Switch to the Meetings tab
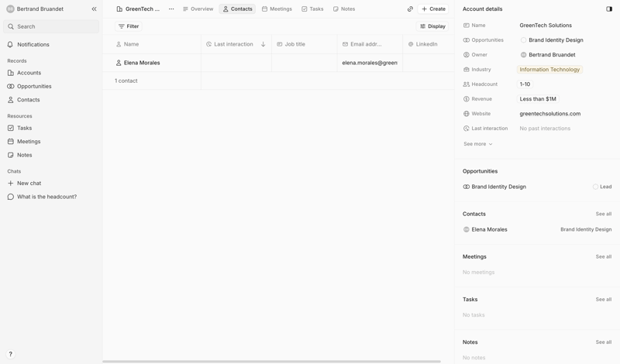620x364 pixels. click(x=277, y=9)
